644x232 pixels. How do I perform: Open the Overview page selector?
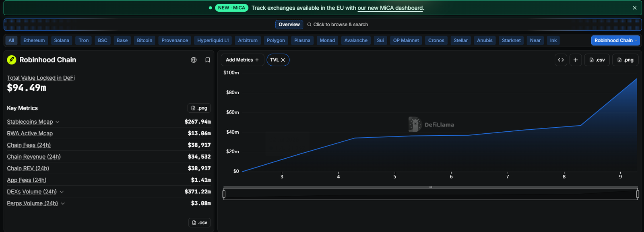pos(289,25)
